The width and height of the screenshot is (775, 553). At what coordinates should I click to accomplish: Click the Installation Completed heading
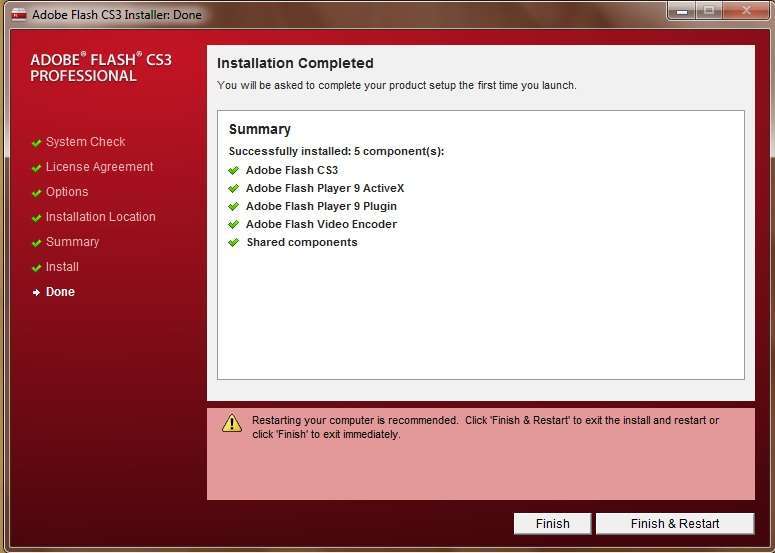tap(295, 63)
